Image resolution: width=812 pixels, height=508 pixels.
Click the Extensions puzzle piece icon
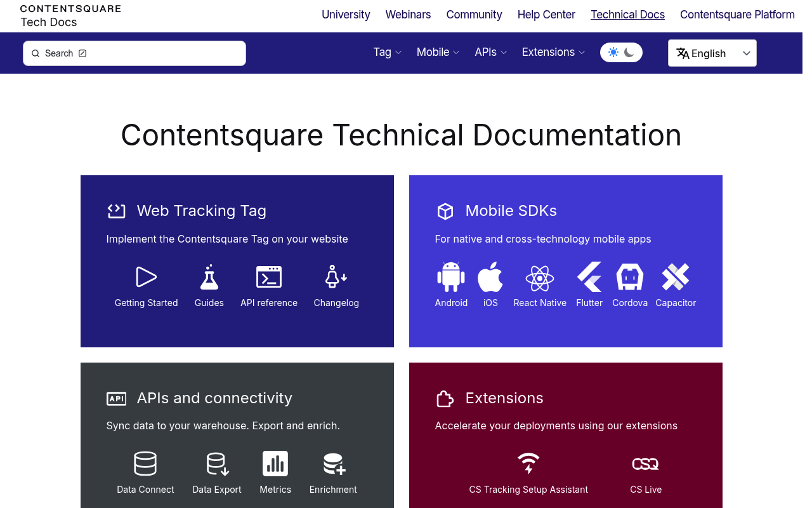point(445,399)
